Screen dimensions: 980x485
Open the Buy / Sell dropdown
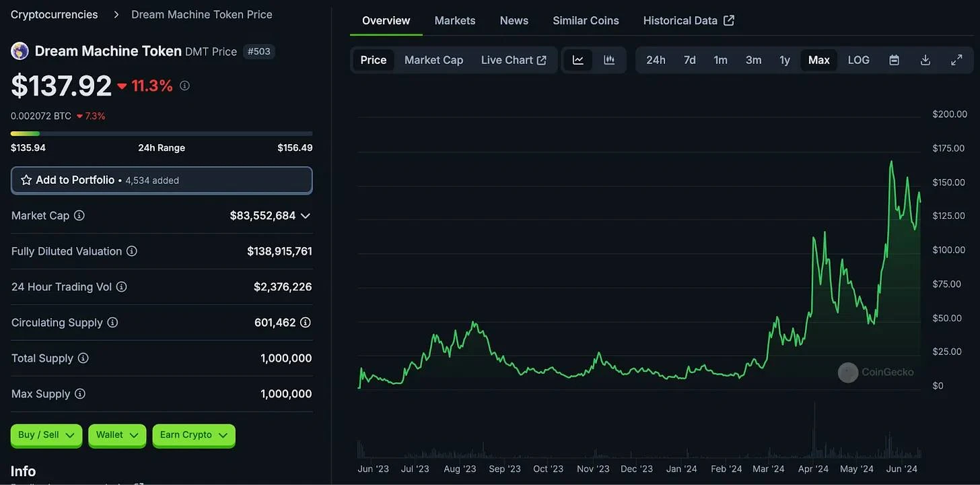46,435
